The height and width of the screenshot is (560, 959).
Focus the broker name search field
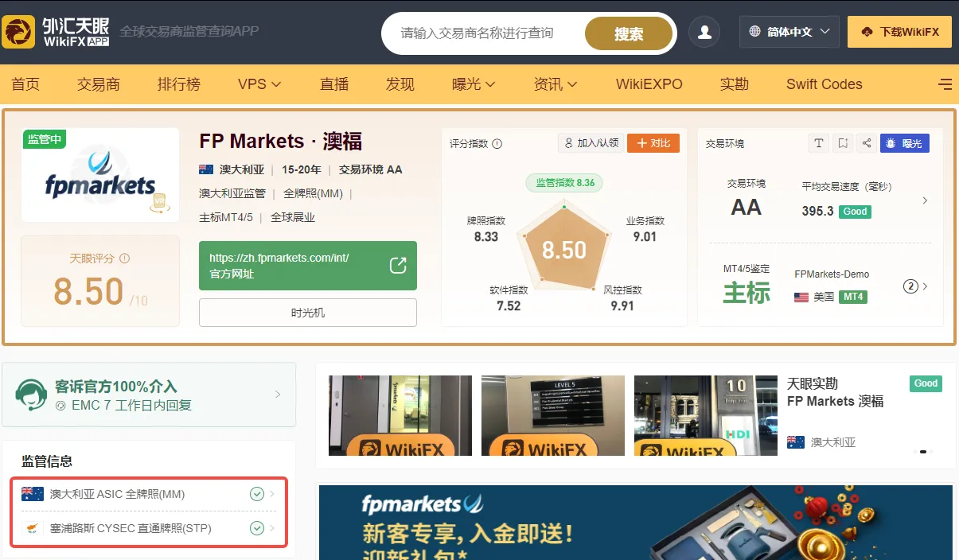pyautogui.click(x=481, y=33)
